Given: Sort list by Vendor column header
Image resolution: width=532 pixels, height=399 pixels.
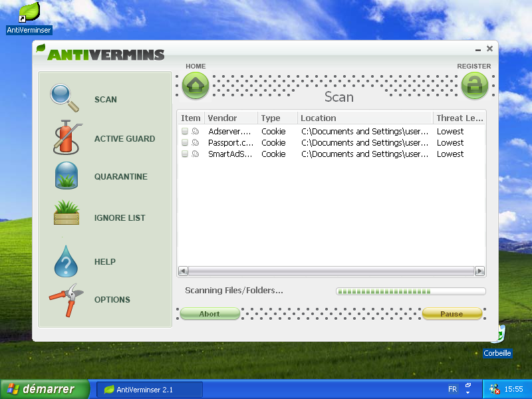Looking at the screenshot, I should (231, 118).
